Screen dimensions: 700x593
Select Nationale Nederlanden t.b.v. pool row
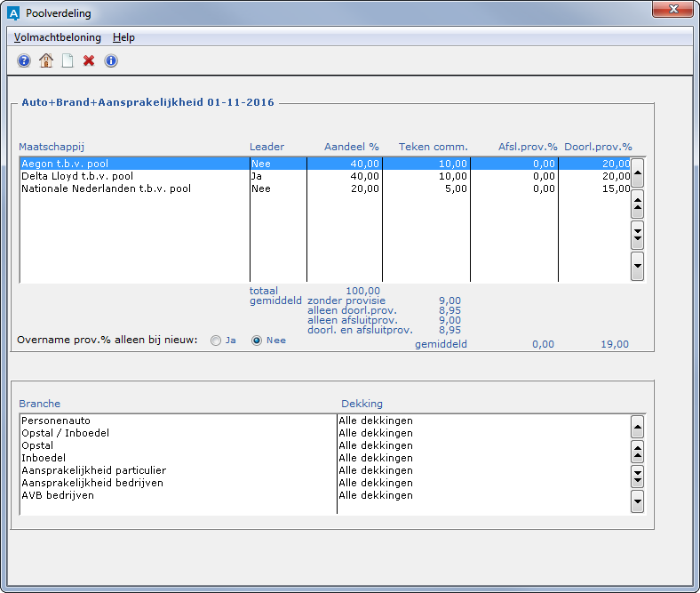tap(133, 188)
